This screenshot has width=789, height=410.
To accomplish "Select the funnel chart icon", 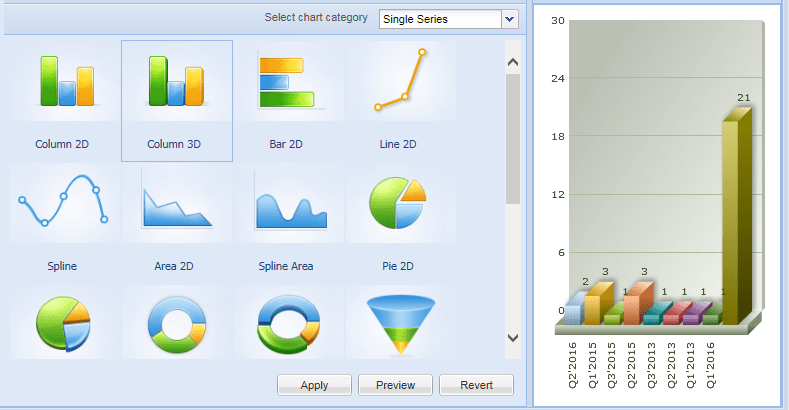I will 401,324.
